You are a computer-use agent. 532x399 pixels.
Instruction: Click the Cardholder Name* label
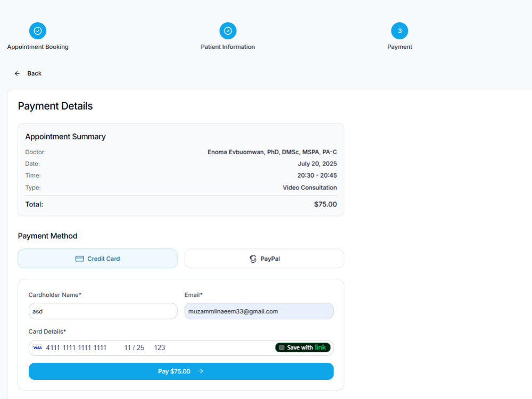(x=55, y=295)
